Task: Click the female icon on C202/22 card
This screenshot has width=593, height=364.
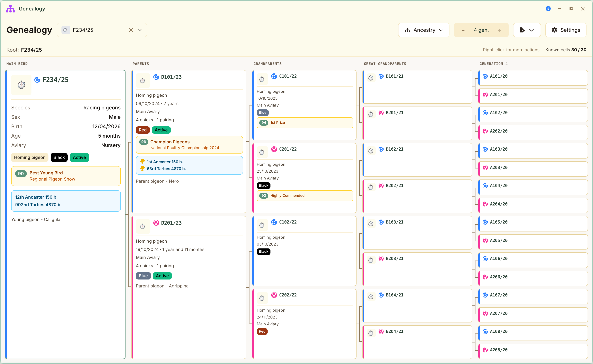Action: (274, 295)
